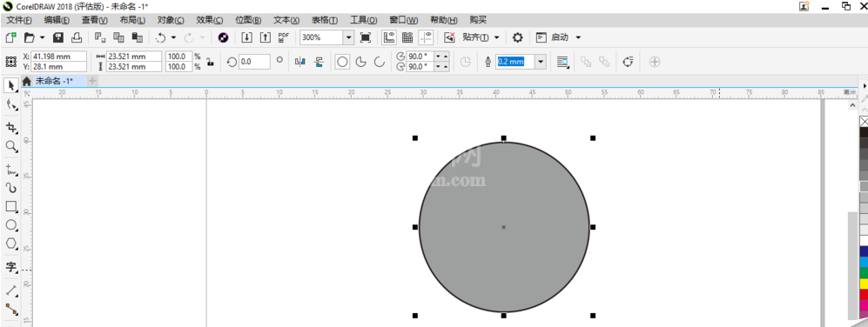This screenshot has height=327, width=868.
Task: Go to the welcome home tab
Action: point(27,82)
